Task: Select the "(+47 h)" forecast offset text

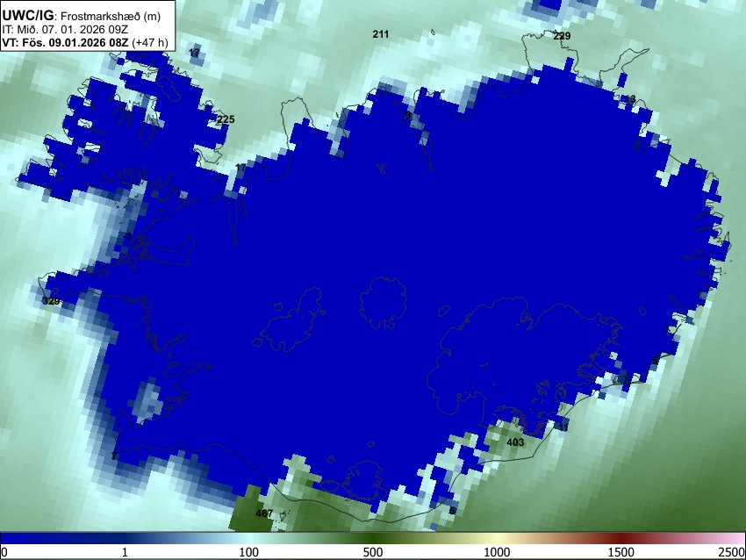Action: coord(150,42)
